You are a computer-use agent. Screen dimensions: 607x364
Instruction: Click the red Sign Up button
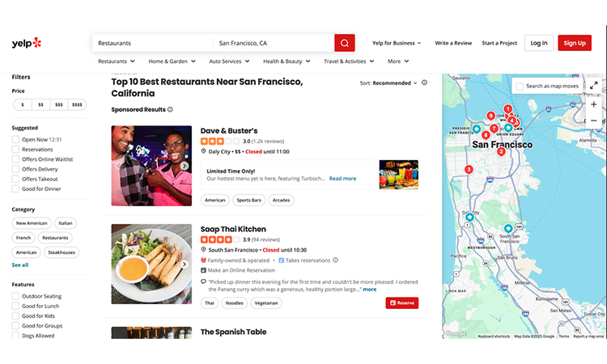pos(574,43)
